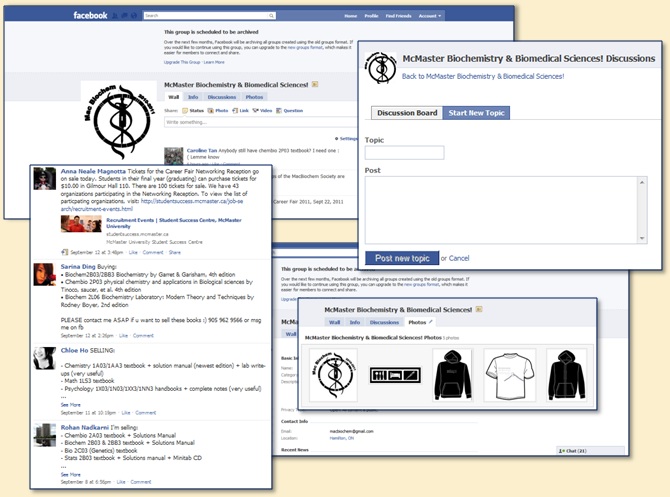
Task: Click the Hamilton, ON location link
Action: point(341,438)
